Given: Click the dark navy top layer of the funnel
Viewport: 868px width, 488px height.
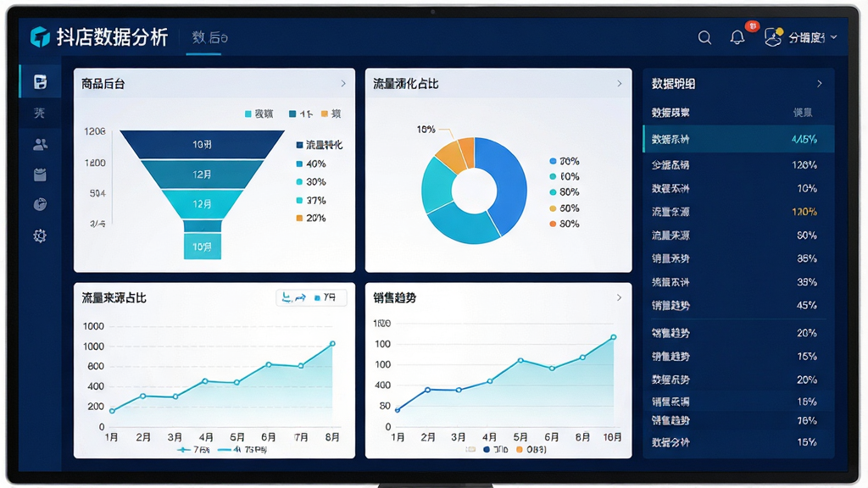Looking at the screenshot, I should click(202, 144).
